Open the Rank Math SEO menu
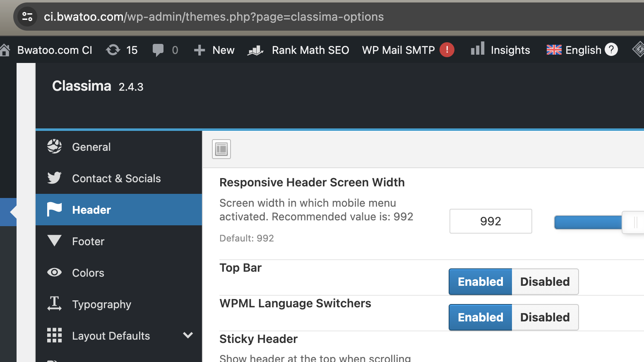The image size is (644, 362). coord(310,50)
